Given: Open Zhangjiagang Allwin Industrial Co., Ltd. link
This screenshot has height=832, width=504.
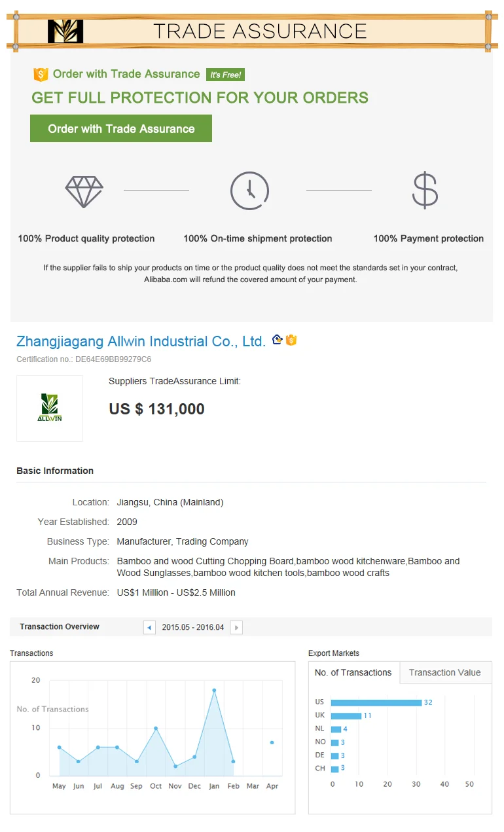Looking at the screenshot, I should [x=141, y=341].
